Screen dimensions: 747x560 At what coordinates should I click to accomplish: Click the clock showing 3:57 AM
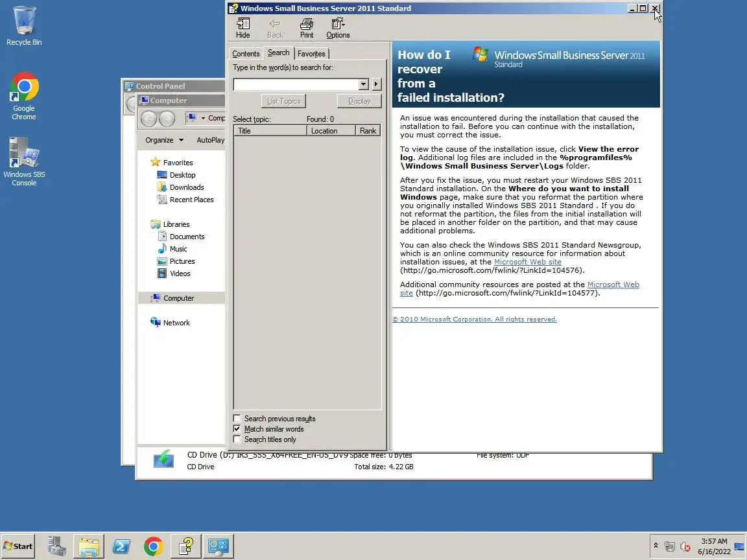(x=714, y=541)
